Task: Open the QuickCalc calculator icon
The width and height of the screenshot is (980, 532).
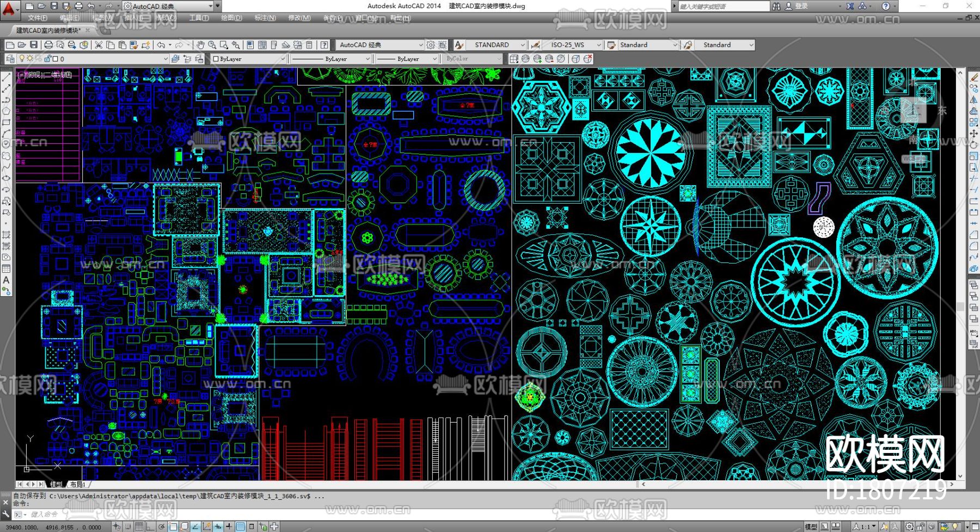Action: pos(309,45)
